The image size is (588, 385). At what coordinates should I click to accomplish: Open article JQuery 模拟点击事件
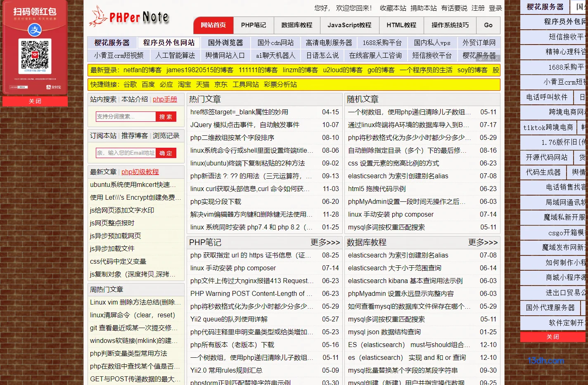pos(245,125)
